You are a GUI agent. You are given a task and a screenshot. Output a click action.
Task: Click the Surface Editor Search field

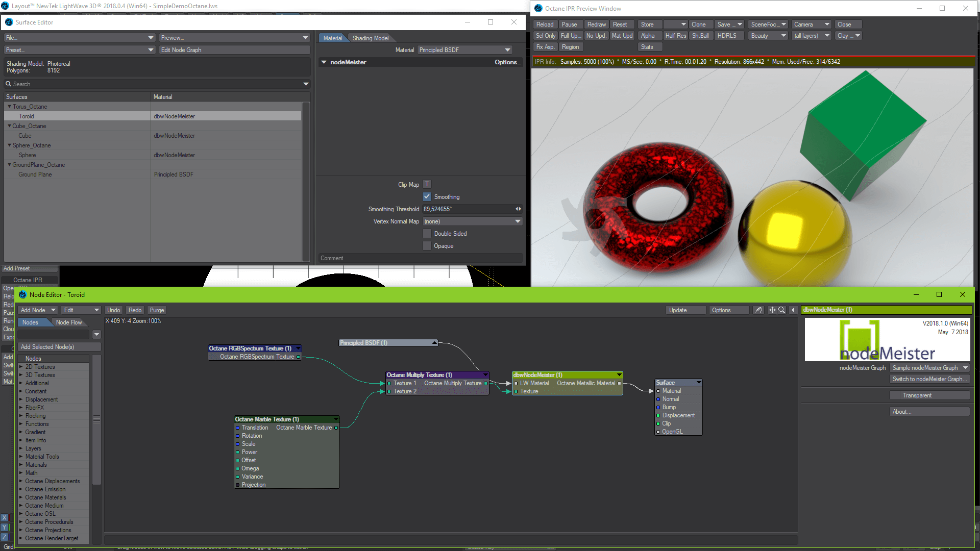tap(153, 84)
